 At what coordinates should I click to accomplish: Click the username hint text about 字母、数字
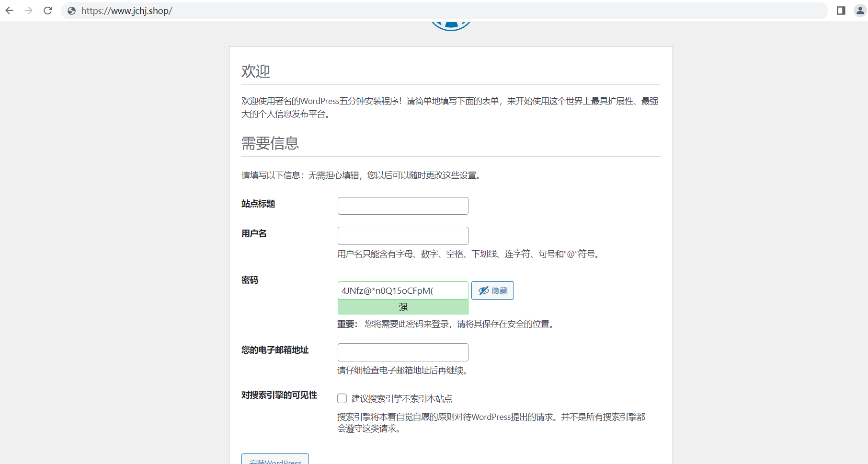click(469, 254)
